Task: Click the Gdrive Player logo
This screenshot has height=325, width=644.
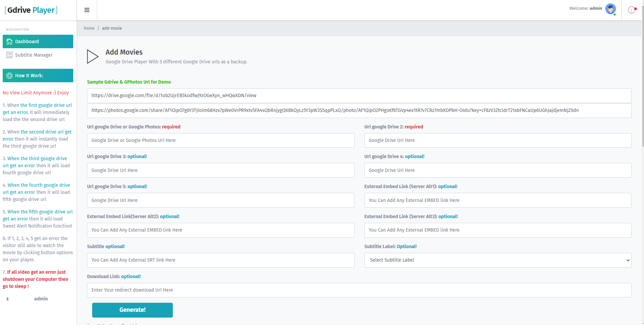Action: coord(31,10)
